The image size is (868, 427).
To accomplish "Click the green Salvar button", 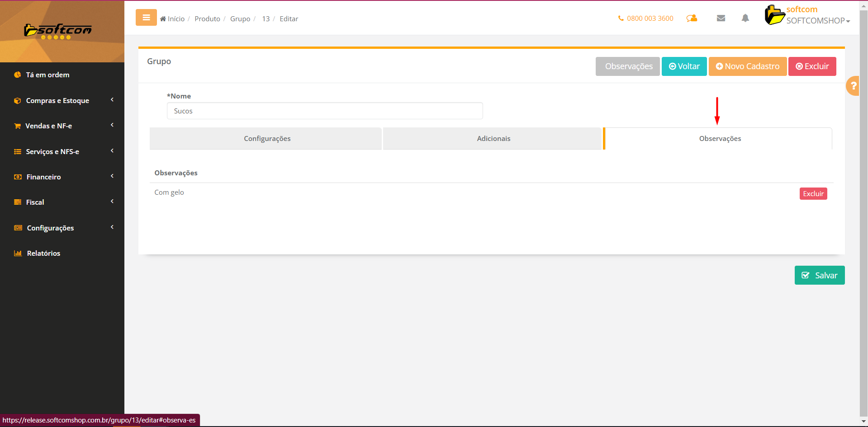I will pos(819,275).
